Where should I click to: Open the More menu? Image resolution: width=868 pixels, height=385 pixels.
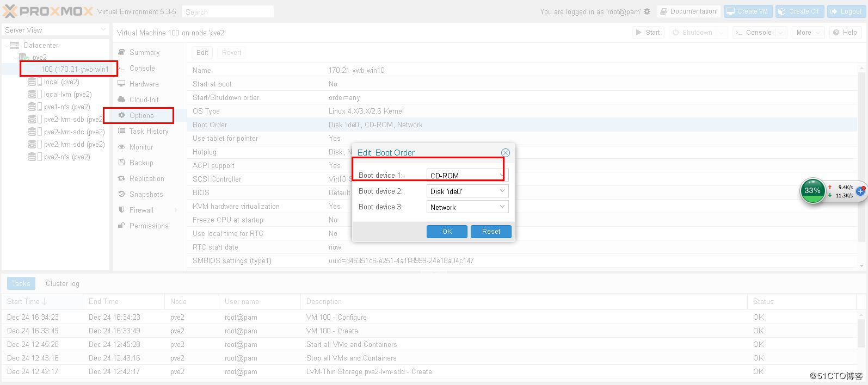(x=808, y=33)
